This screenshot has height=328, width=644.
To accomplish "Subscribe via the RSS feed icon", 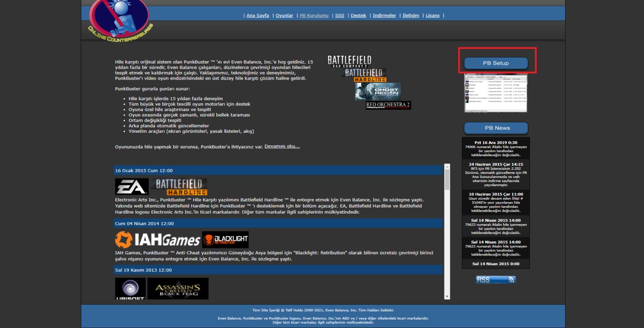I will tap(496, 280).
